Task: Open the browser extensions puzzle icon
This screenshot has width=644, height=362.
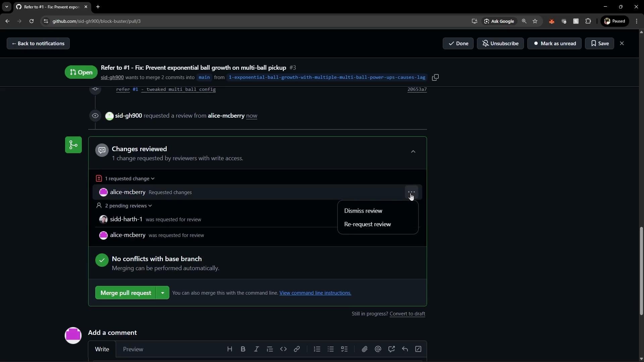Action: click(588, 21)
